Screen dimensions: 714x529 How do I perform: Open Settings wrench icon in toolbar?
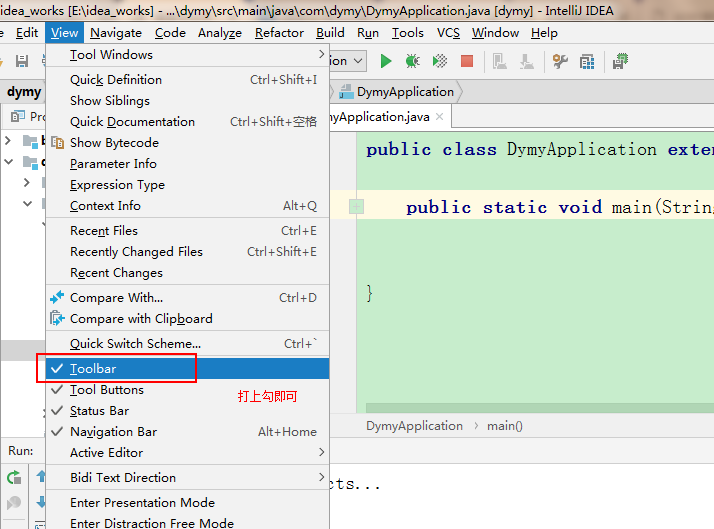(560, 61)
